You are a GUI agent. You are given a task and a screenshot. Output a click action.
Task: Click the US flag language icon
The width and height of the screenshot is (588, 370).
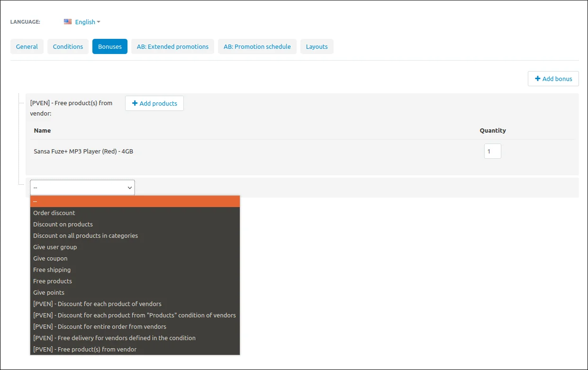click(68, 22)
